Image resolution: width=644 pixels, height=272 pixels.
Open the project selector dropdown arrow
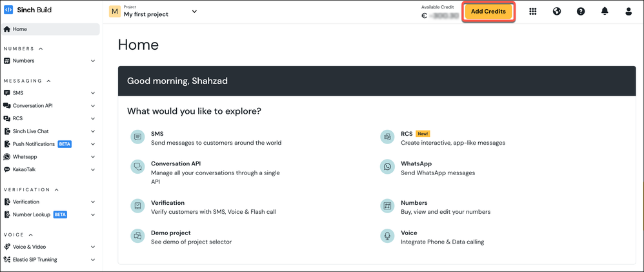[194, 12]
